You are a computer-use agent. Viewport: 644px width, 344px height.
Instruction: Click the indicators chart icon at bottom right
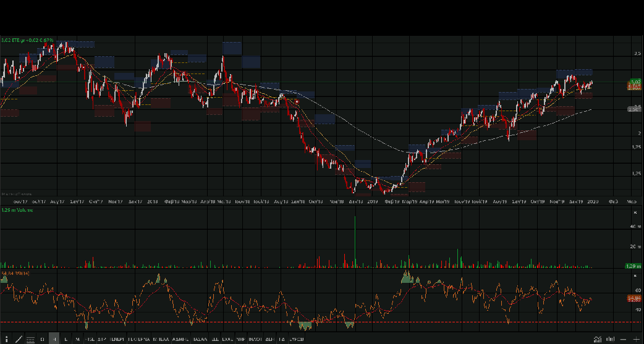(x=597, y=339)
